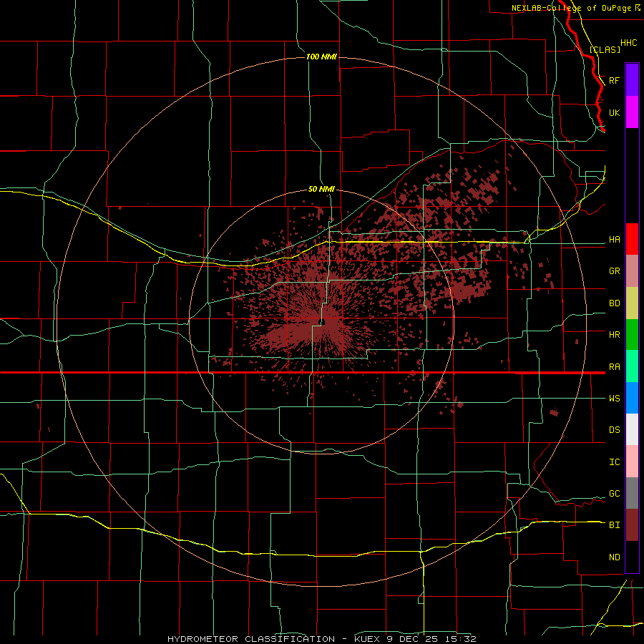Select the GR pink-brown legend swatch
The image size is (644, 644).
[x=632, y=271]
